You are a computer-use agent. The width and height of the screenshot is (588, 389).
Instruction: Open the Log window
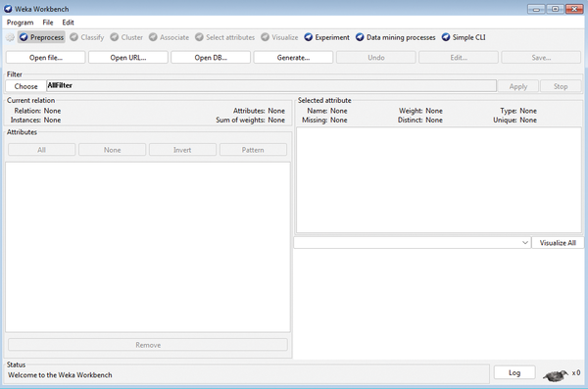click(514, 372)
